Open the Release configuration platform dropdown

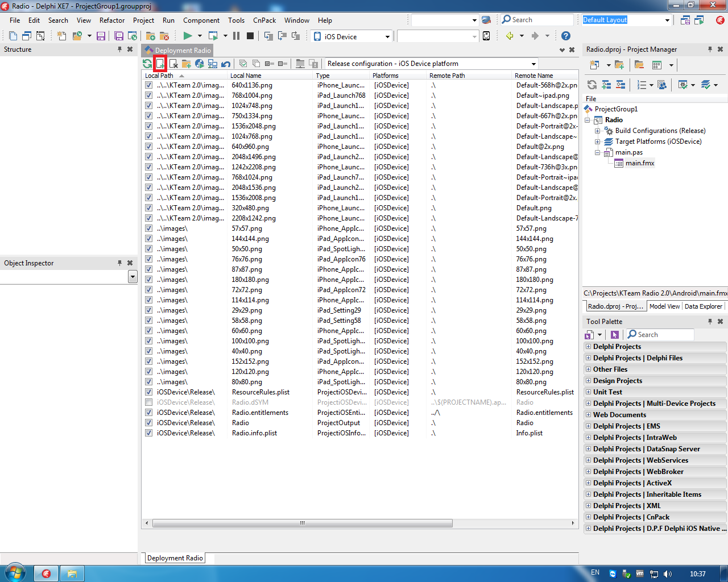point(533,64)
